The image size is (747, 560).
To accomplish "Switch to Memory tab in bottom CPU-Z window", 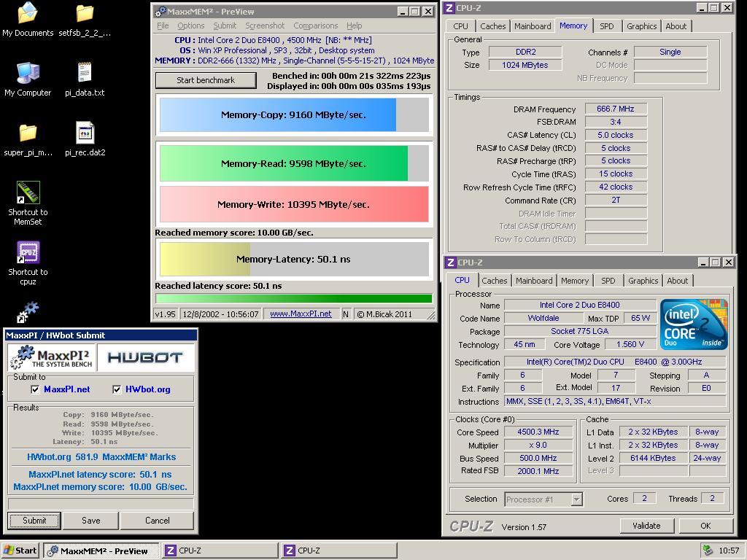I will click(x=575, y=281).
